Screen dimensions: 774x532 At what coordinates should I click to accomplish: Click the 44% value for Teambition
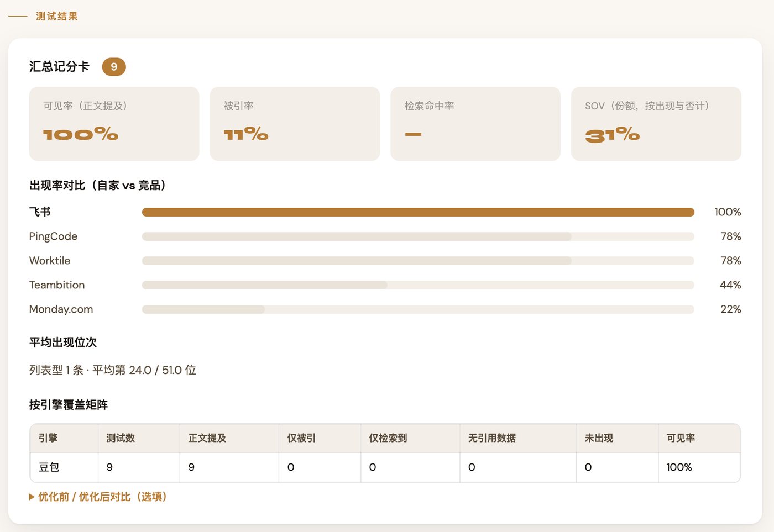pos(730,285)
